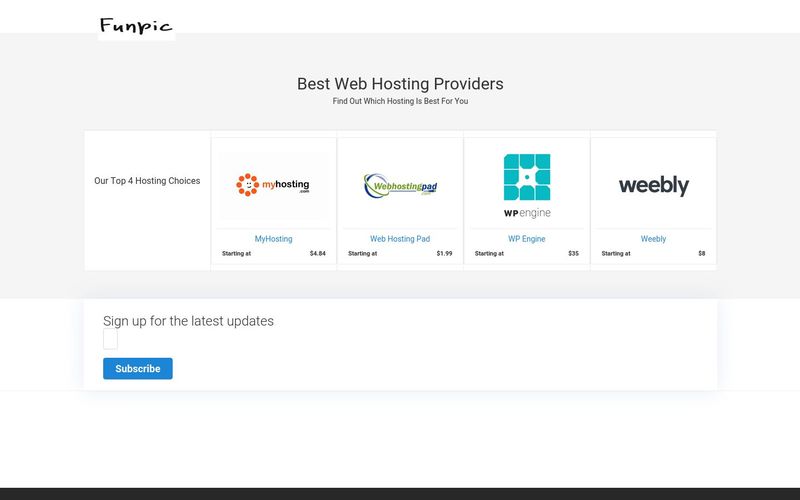Click 'Our Top 4 Hosting Choices' label
The width and height of the screenshot is (800, 500).
147,181
